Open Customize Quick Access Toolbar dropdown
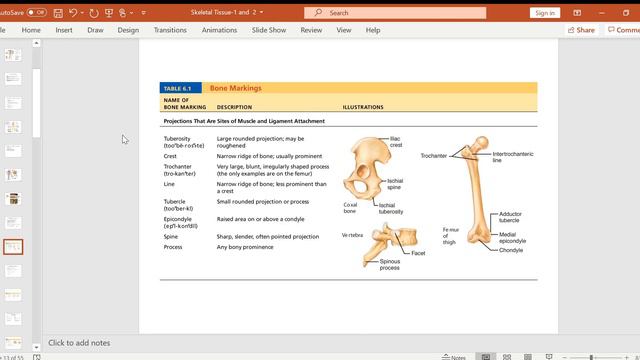The image size is (640, 360). (x=144, y=13)
